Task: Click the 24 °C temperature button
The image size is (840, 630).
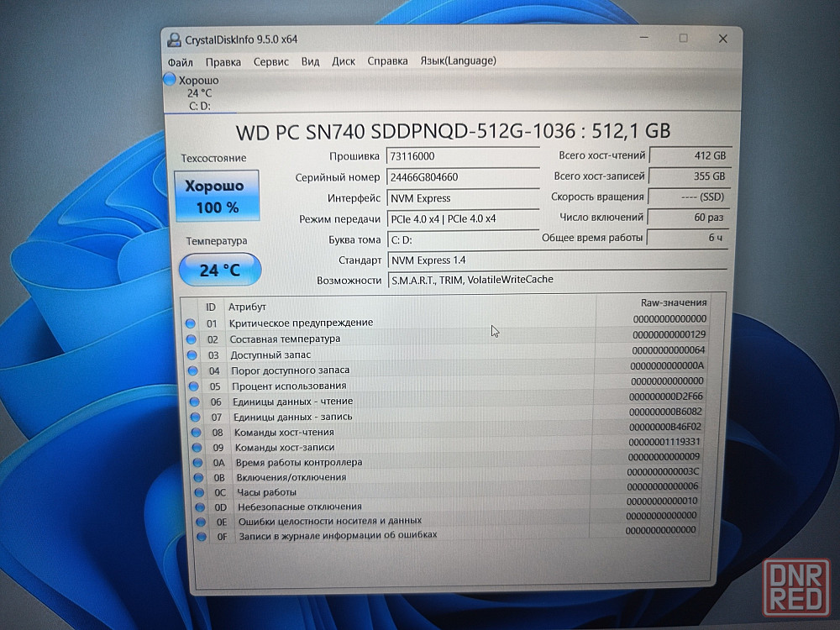Action: pos(220,270)
